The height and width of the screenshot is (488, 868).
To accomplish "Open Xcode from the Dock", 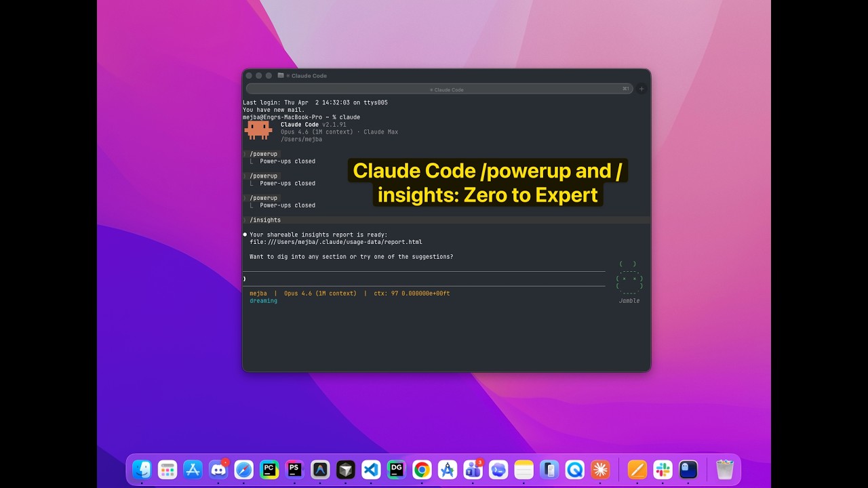I will coord(448,469).
